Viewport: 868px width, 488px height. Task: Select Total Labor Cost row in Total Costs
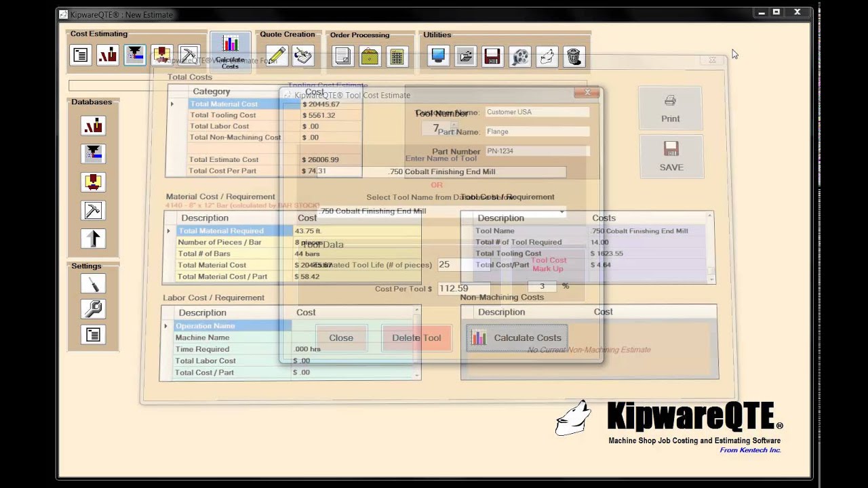(x=264, y=126)
